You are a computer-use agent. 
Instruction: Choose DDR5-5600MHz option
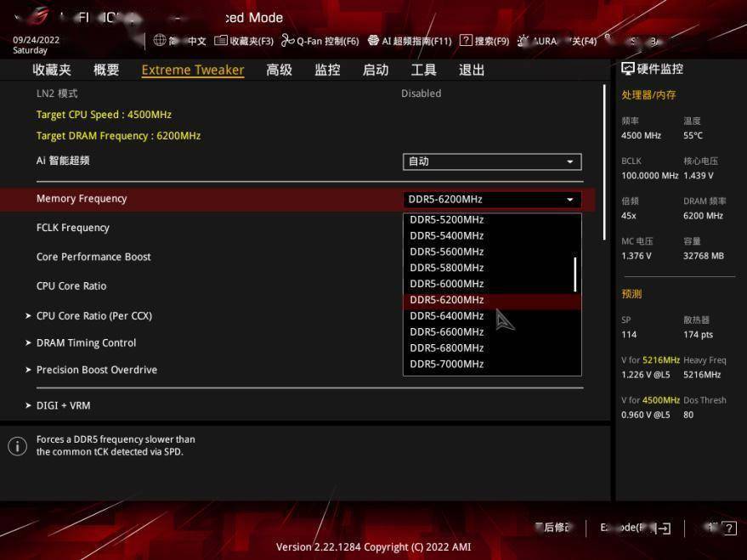[x=447, y=252]
